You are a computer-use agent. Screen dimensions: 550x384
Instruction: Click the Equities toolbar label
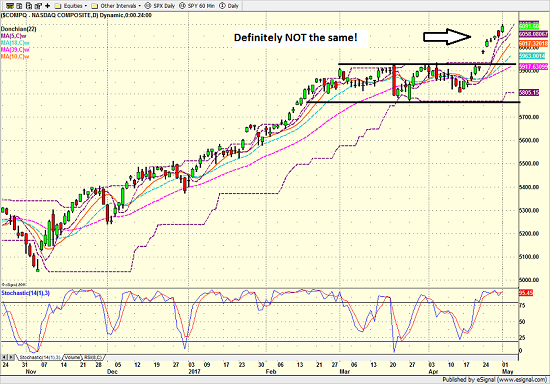click(73, 6)
